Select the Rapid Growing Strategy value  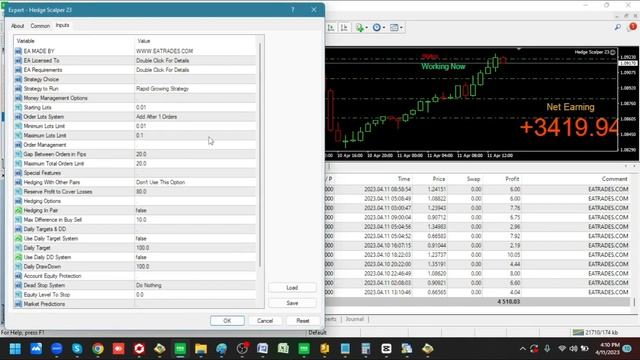click(x=162, y=89)
